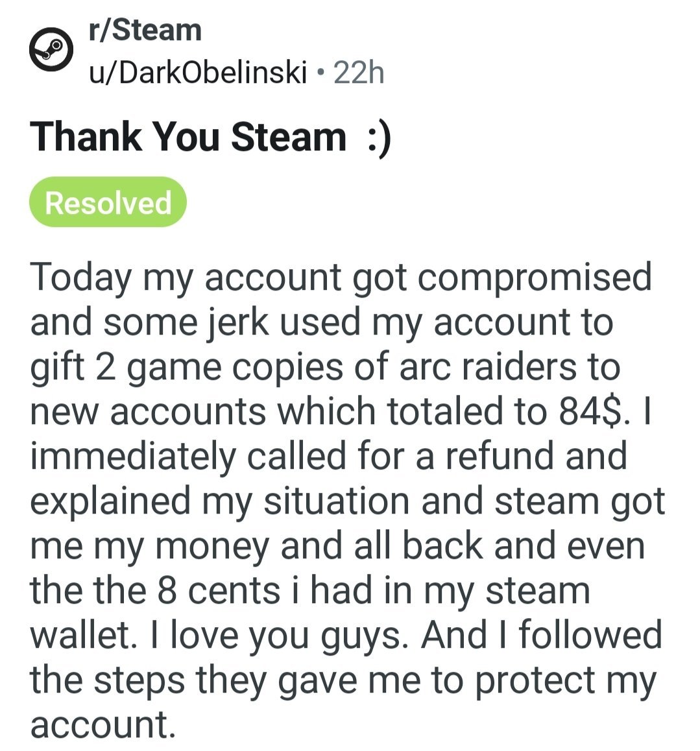
Task: Click the 22h post timestamp
Action: tap(359, 73)
